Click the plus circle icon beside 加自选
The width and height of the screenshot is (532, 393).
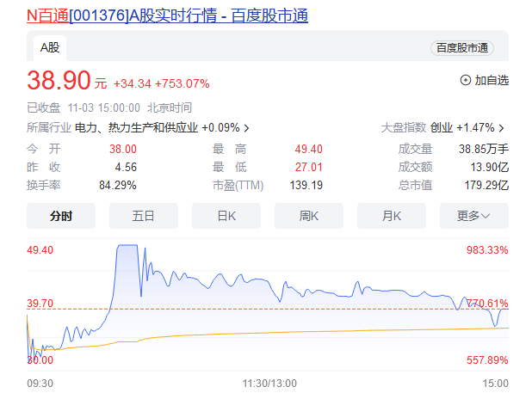pyautogui.click(x=466, y=80)
